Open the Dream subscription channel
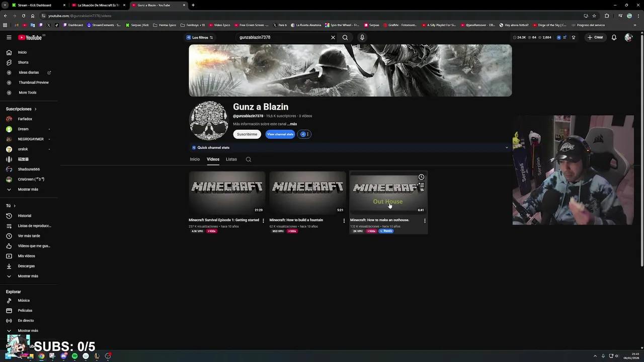Screen dimensions: 644x362 point(23,129)
